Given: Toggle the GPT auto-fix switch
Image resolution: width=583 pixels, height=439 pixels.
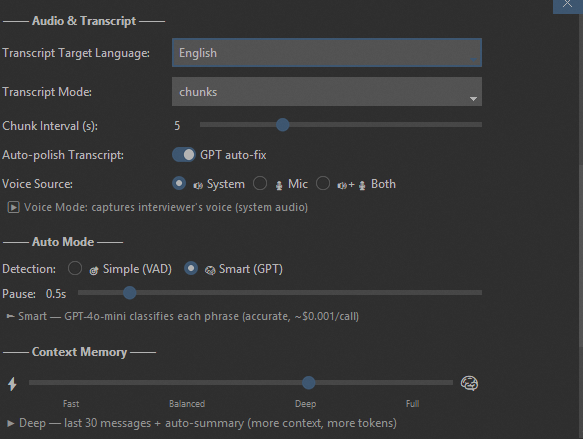Looking at the screenshot, I should click(184, 155).
